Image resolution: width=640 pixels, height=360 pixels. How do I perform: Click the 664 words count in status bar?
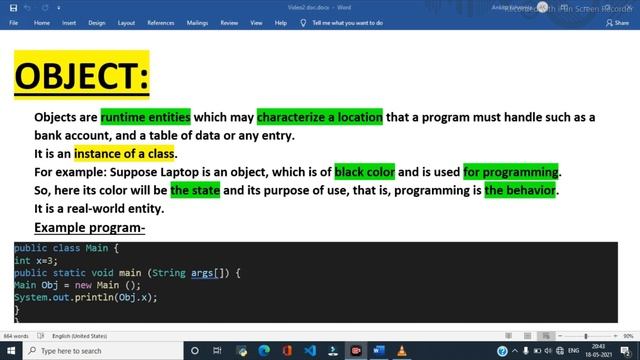point(16,336)
